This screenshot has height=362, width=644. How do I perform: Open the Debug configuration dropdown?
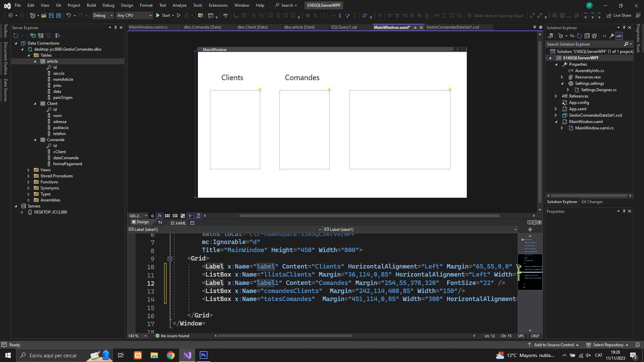103,15
